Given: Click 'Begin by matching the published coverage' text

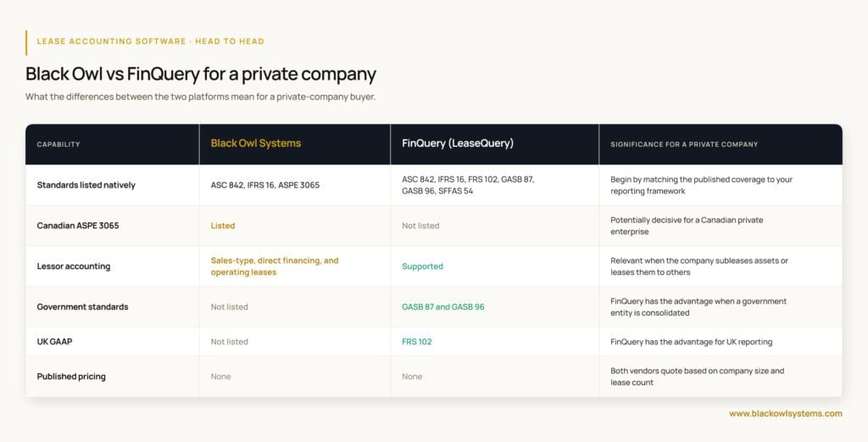Looking at the screenshot, I should 701,185.
